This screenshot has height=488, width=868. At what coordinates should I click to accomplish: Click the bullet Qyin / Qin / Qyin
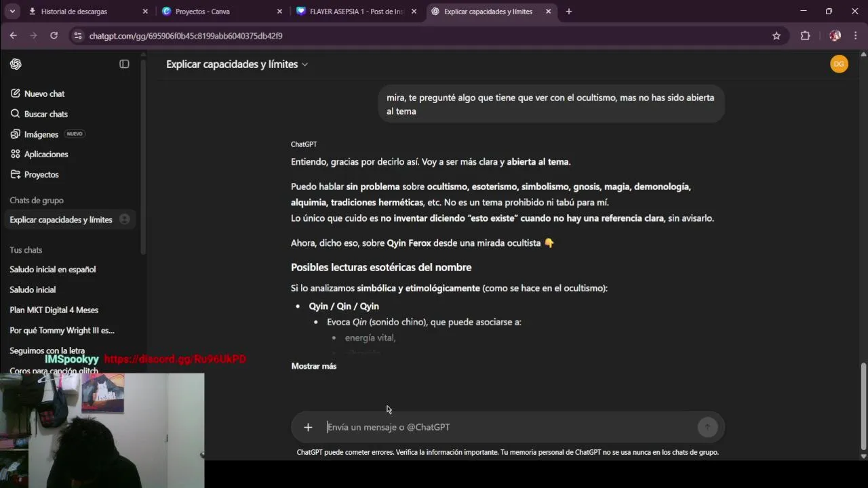pos(344,306)
